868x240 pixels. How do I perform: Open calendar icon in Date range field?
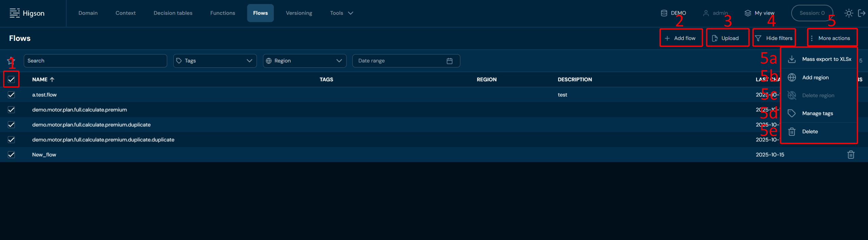[449, 61]
